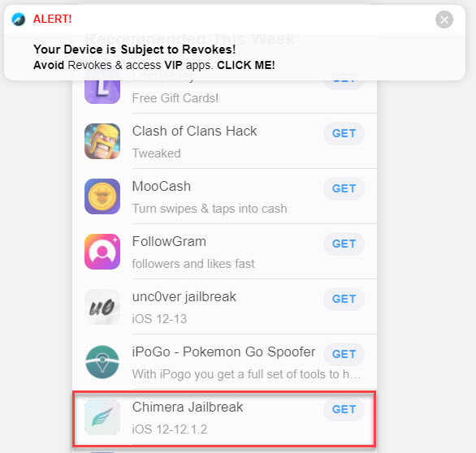Tap the MooCash coin app icon
This screenshot has height=453, width=476.
coord(102,196)
